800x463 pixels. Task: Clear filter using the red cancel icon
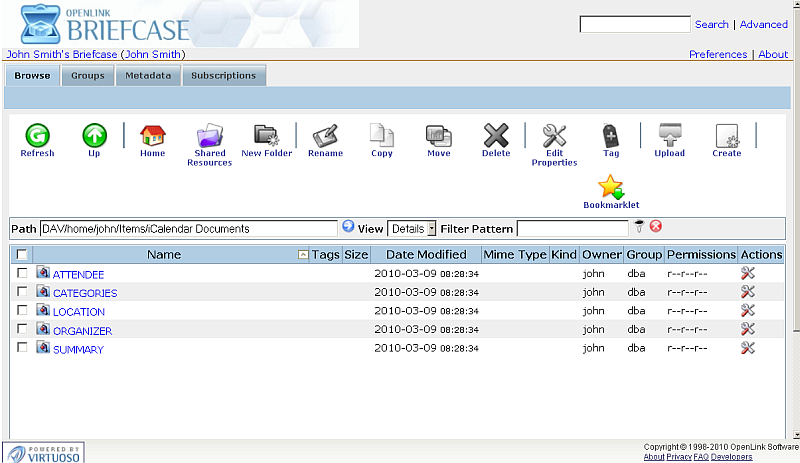(x=656, y=227)
